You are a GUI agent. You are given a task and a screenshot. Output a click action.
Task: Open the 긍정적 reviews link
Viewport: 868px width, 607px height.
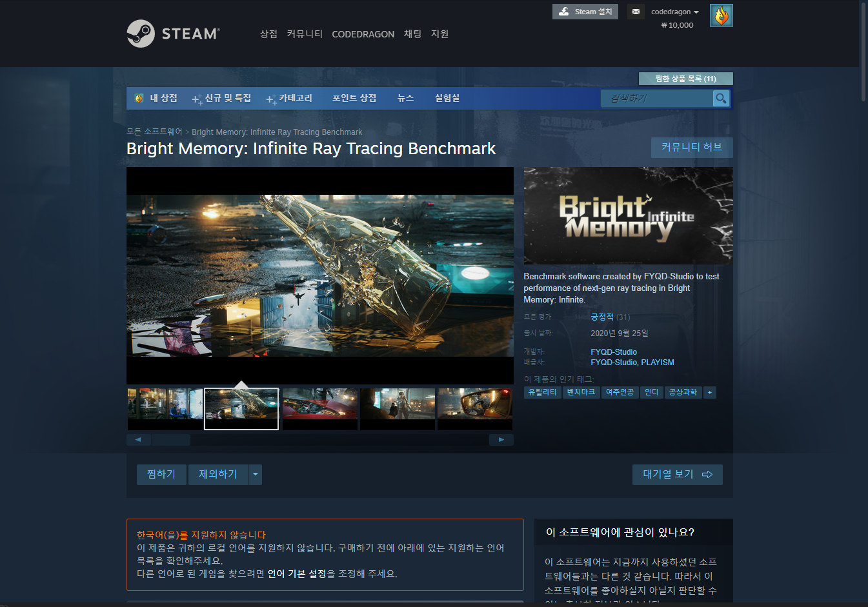(x=602, y=317)
